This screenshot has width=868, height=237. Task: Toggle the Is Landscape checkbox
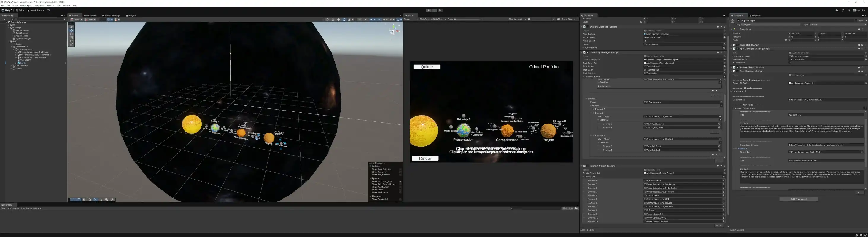point(789,63)
